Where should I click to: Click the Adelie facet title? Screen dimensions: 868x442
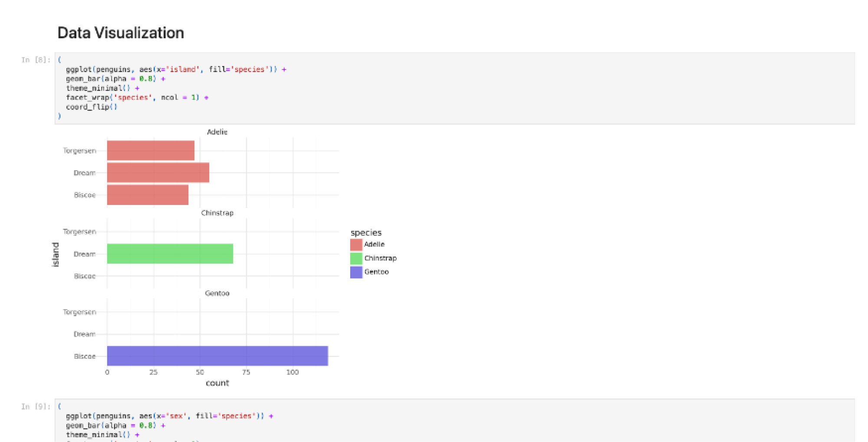point(217,132)
